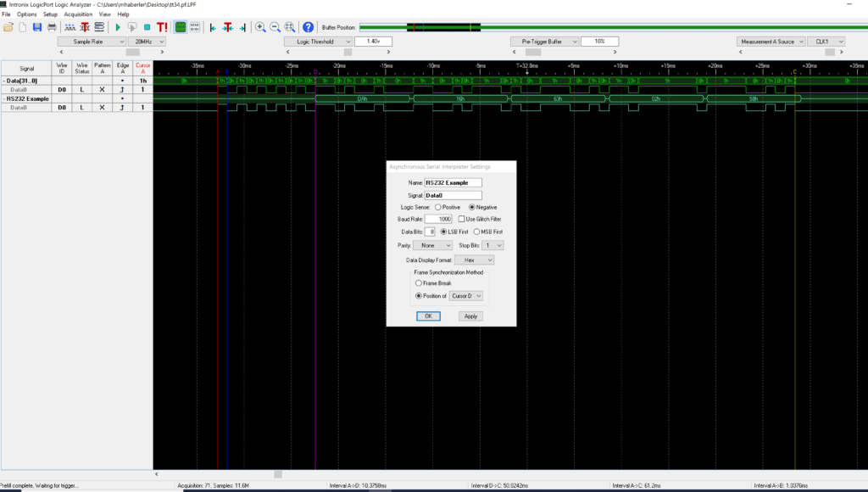Click OK in the interpreter settings dialog
The width and height of the screenshot is (868, 492).
428,316
